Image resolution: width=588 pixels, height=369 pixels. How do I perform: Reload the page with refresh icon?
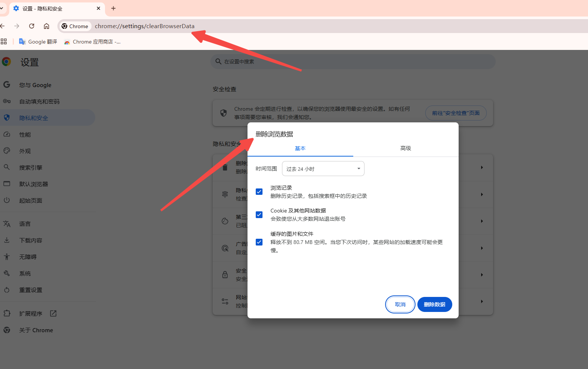coord(31,26)
